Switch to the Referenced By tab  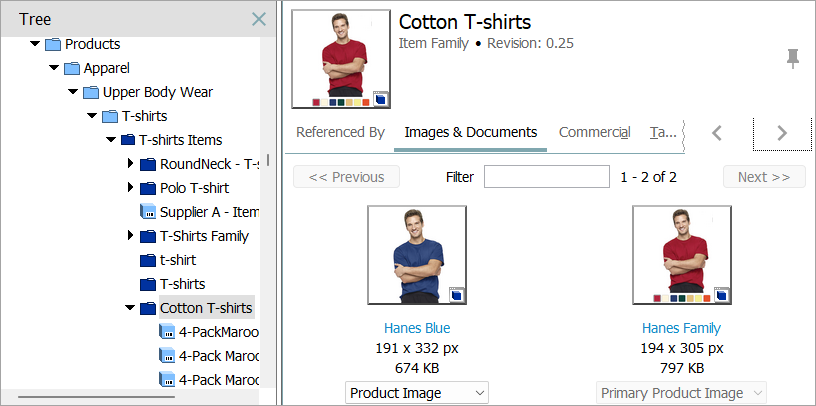tap(340, 132)
